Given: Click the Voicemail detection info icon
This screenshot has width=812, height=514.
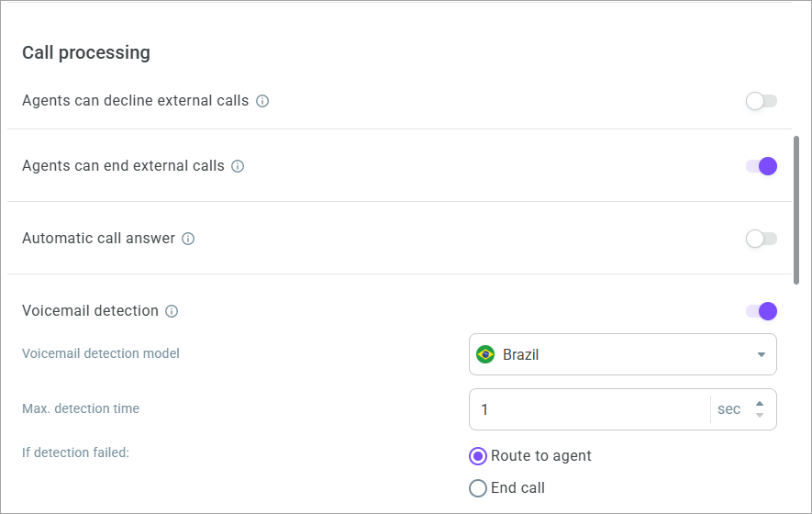Looking at the screenshot, I should coord(172,311).
